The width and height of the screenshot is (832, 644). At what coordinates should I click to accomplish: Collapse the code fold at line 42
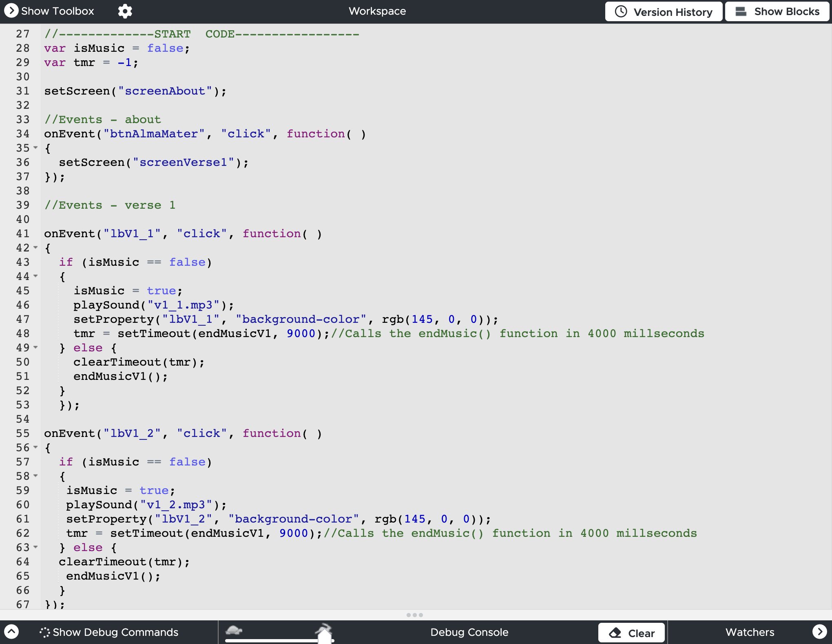[x=35, y=247]
